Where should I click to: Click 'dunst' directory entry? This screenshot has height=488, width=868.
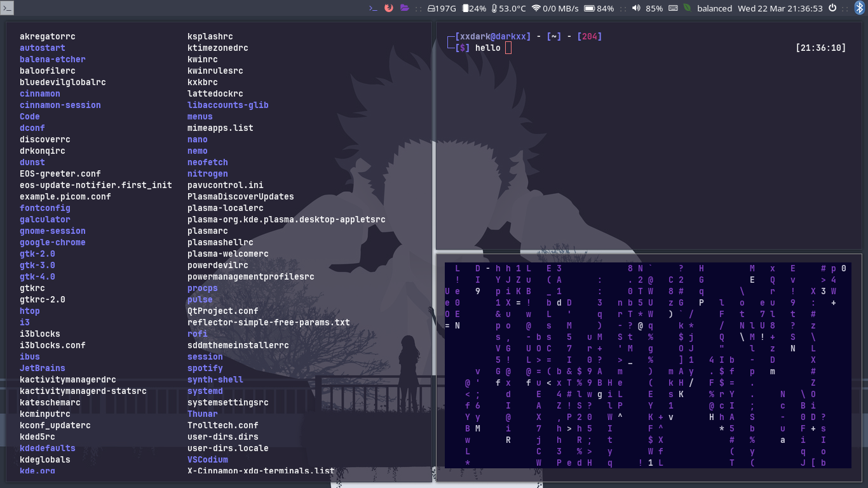click(32, 162)
